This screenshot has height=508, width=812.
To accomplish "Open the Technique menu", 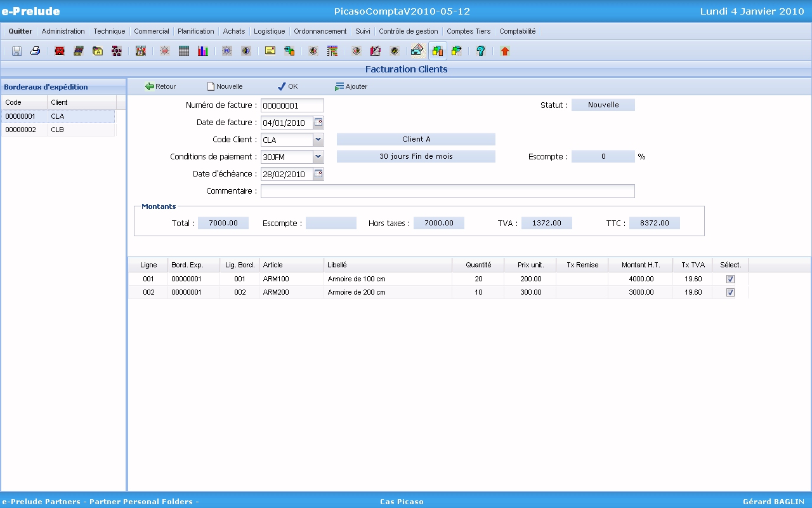I will pos(109,31).
